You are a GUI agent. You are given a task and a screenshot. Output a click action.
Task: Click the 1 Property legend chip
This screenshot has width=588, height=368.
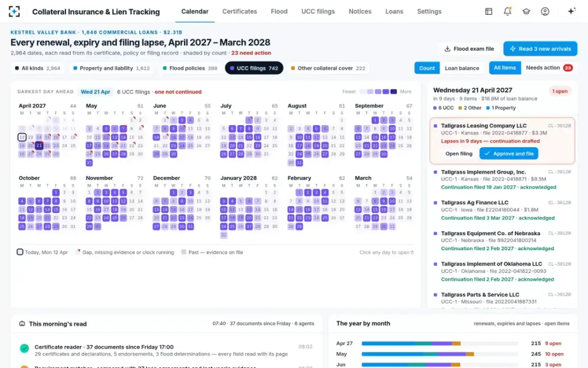click(x=501, y=108)
